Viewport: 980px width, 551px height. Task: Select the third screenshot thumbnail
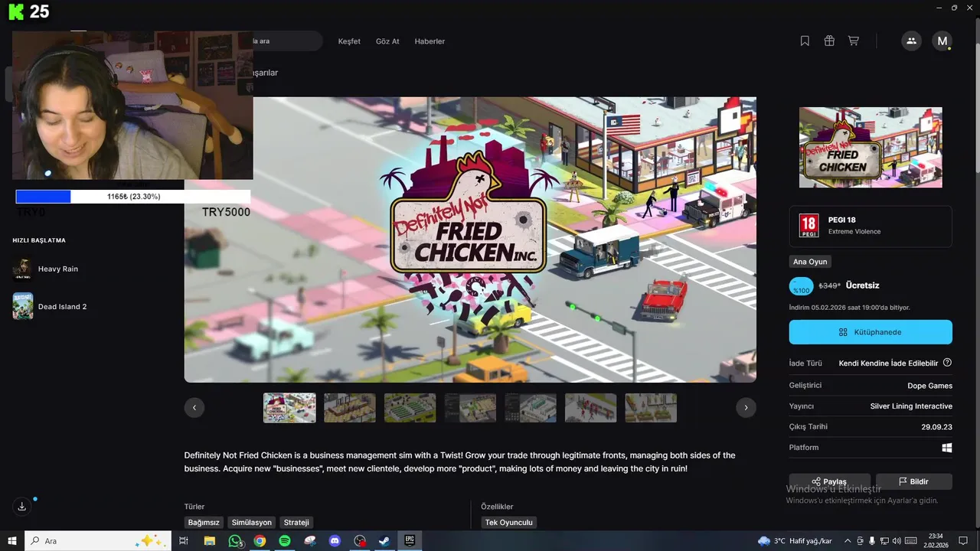tap(410, 408)
